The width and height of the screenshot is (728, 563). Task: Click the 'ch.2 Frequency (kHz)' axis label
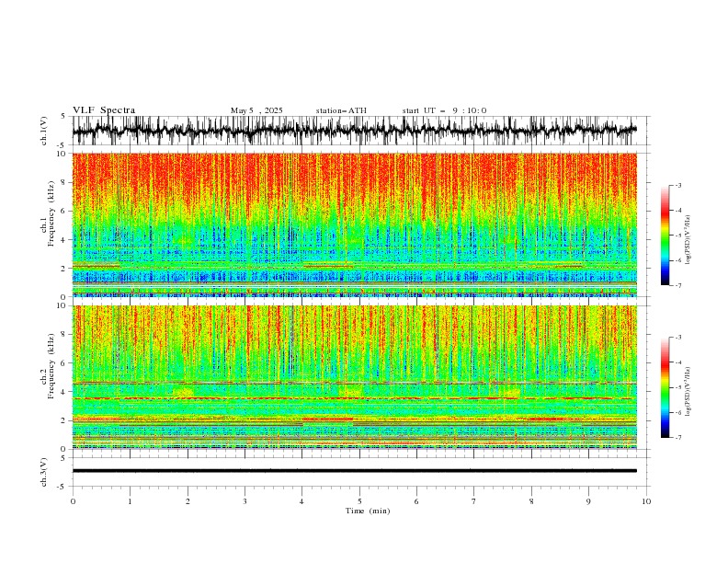48,365
